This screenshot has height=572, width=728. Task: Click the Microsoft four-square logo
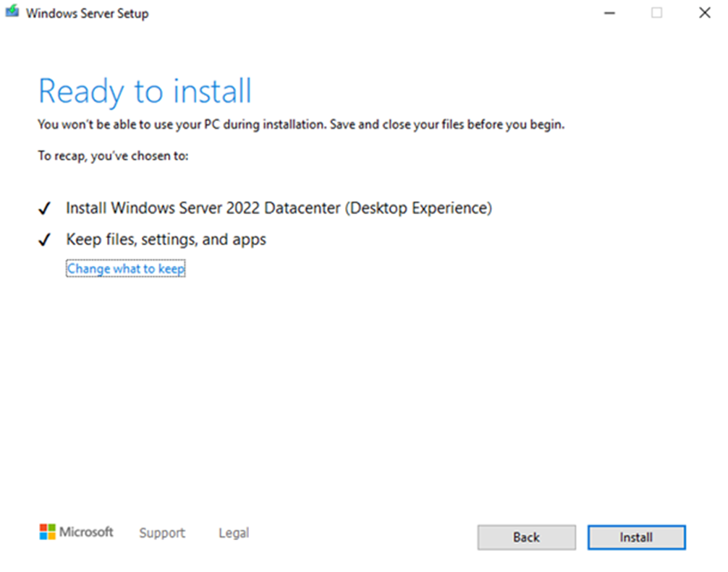point(47,532)
